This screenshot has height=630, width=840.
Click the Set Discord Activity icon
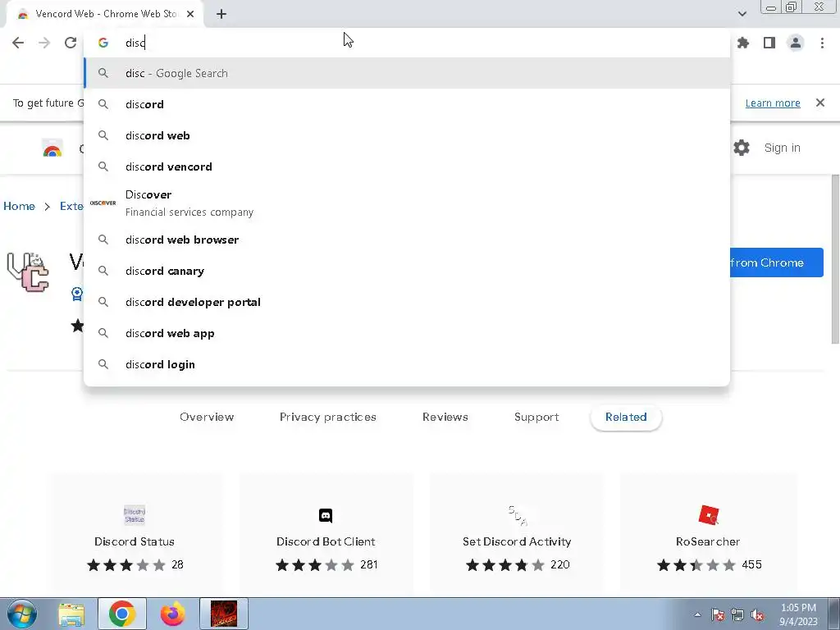pyautogui.click(x=517, y=515)
